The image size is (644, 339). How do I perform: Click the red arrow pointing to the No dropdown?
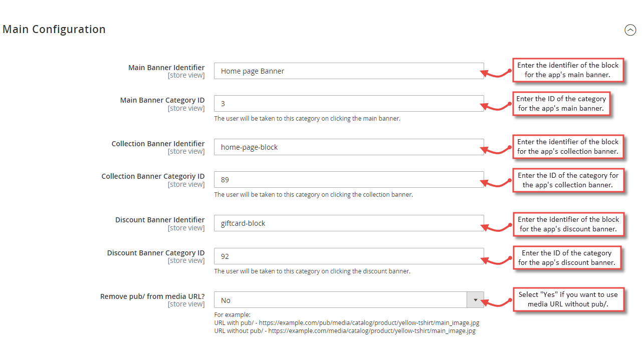tap(497, 302)
